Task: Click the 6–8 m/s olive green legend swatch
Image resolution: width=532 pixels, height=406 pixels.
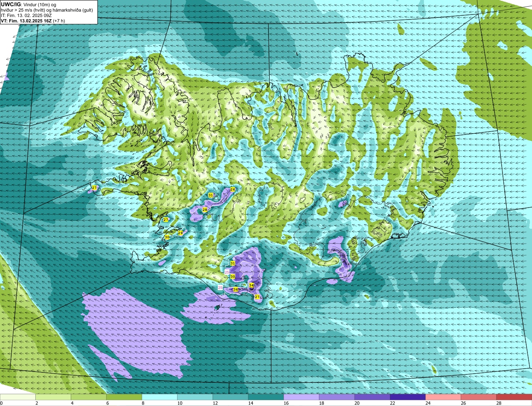Action: pos(124,397)
